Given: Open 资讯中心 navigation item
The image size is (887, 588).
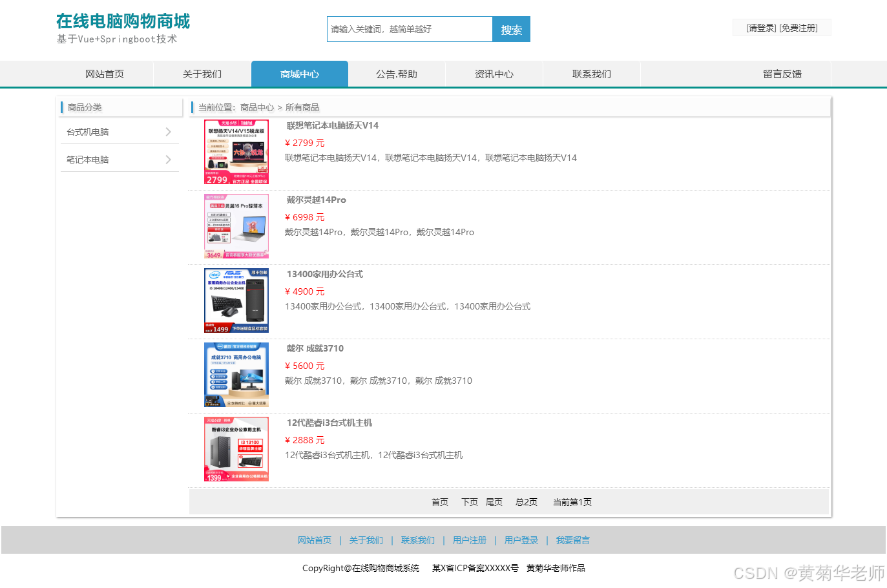Looking at the screenshot, I should [494, 74].
